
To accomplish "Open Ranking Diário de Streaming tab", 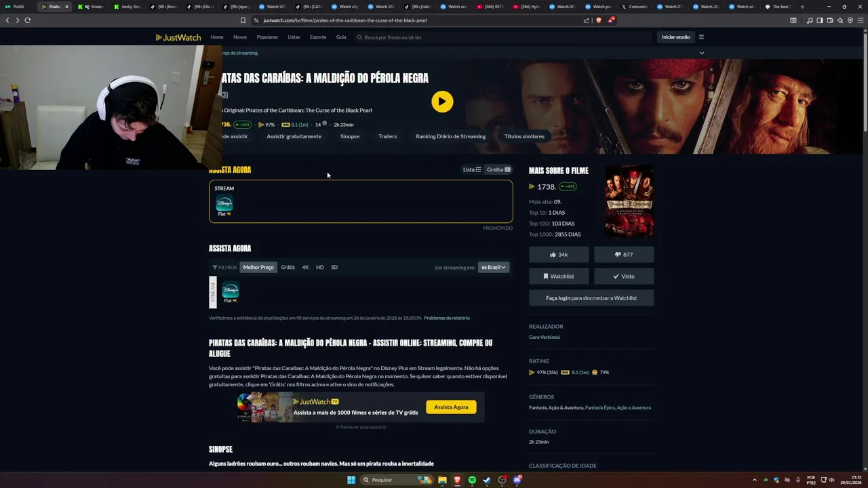I will point(451,136).
